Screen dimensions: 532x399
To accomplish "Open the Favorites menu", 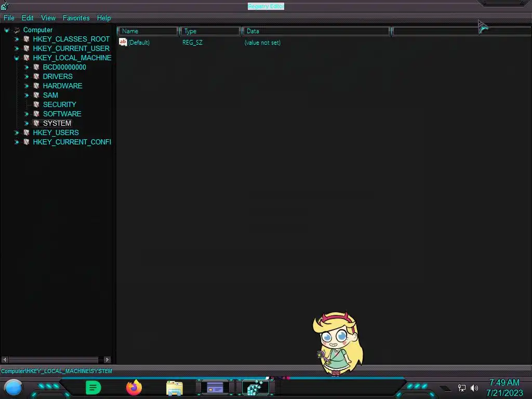I will pyautogui.click(x=76, y=18).
